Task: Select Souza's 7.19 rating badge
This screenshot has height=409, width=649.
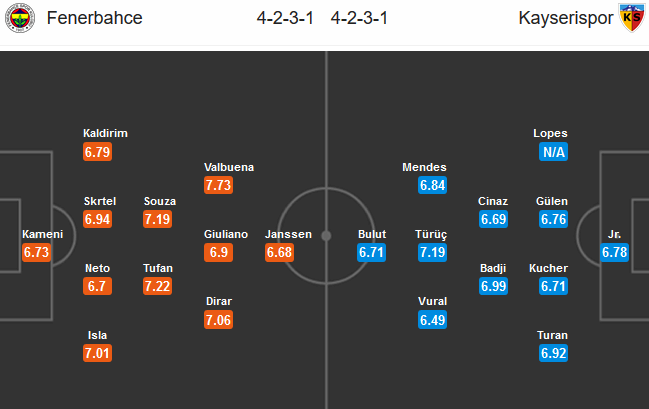Action: pos(158,219)
